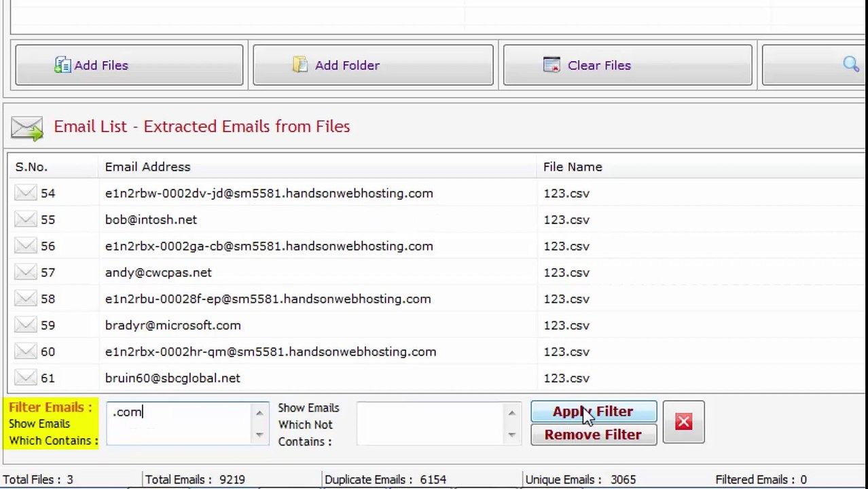The width and height of the screenshot is (868, 489).
Task: Select envelope icon for row 56
Action: tap(25, 247)
